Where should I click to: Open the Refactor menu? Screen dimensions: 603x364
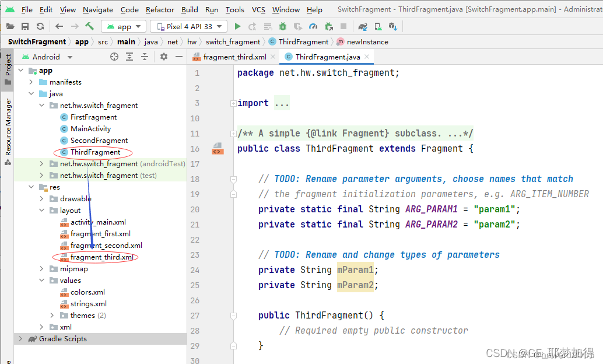coord(160,9)
